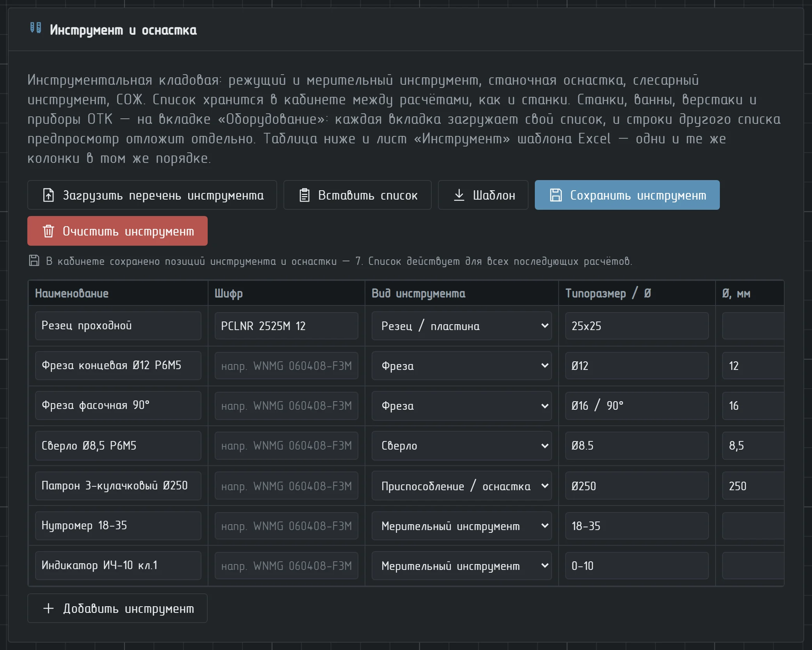Click the Шифр column header
Viewport: 812px width, 650px height.
pos(287,293)
